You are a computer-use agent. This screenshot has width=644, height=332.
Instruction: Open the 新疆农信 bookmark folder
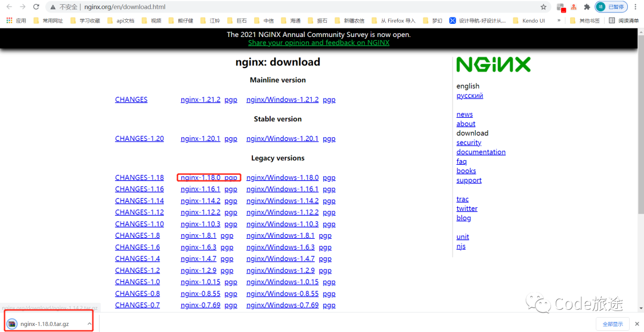tap(349, 20)
